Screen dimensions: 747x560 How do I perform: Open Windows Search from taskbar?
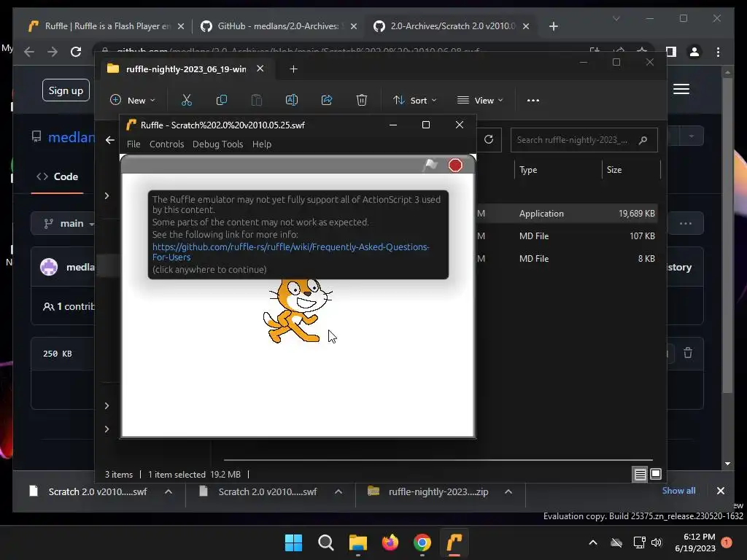[326, 542]
